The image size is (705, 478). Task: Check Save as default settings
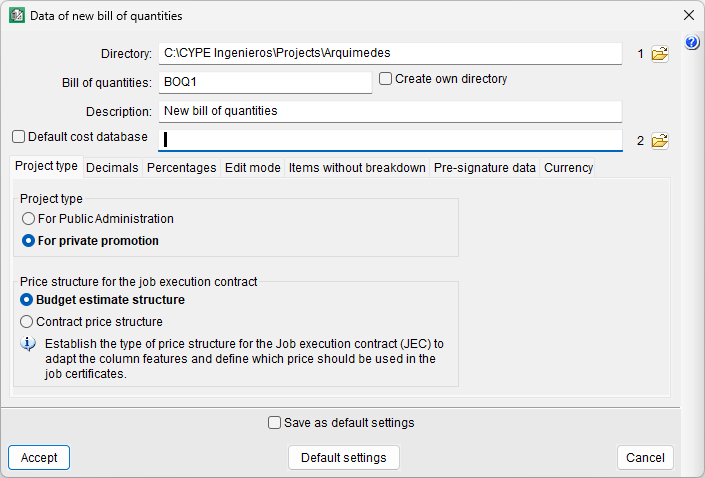click(x=275, y=423)
